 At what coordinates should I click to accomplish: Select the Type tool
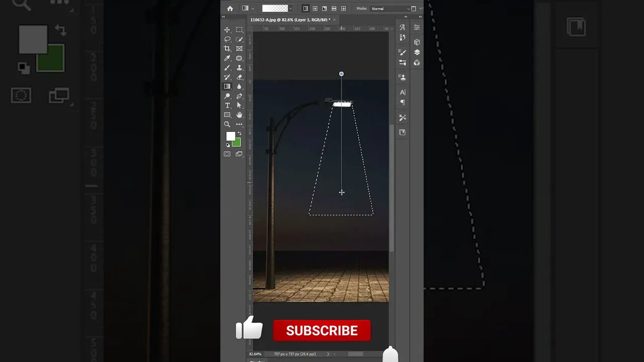(227, 105)
